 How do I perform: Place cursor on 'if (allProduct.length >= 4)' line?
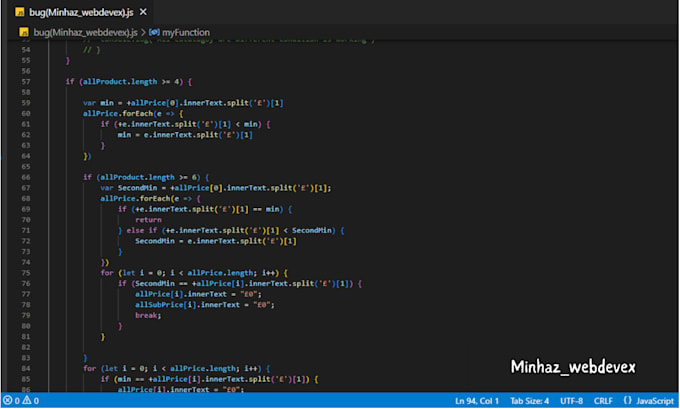point(128,82)
